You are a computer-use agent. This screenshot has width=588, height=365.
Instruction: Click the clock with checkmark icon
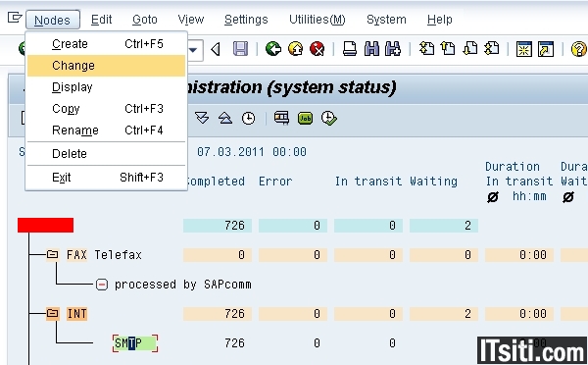pos(329,119)
